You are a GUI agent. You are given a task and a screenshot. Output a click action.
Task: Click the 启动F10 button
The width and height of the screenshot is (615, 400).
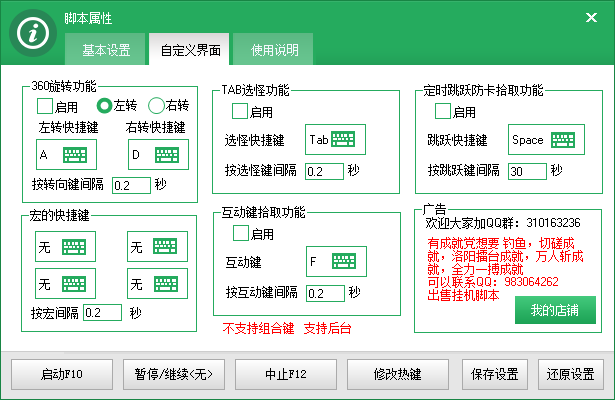click(x=62, y=375)
